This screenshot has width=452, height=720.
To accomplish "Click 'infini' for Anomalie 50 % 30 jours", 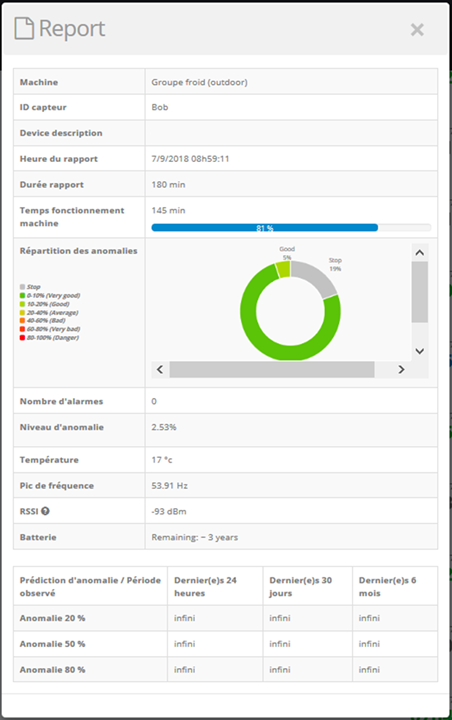I will [280, 644].
